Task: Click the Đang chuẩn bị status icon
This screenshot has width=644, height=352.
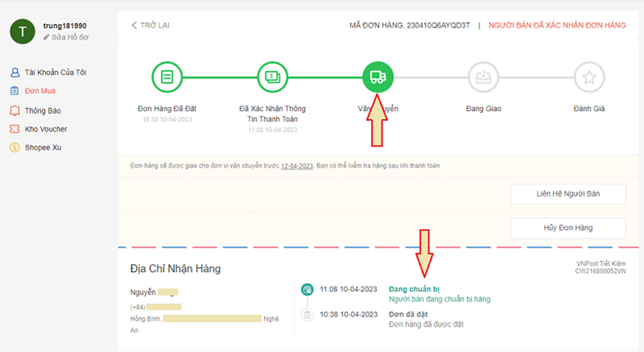Action: coord(307,290)
